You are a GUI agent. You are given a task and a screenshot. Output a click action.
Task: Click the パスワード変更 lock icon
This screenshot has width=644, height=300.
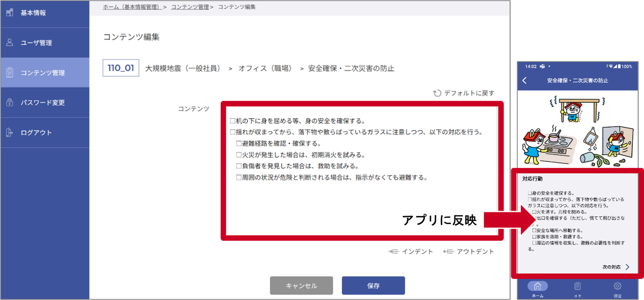10,102
